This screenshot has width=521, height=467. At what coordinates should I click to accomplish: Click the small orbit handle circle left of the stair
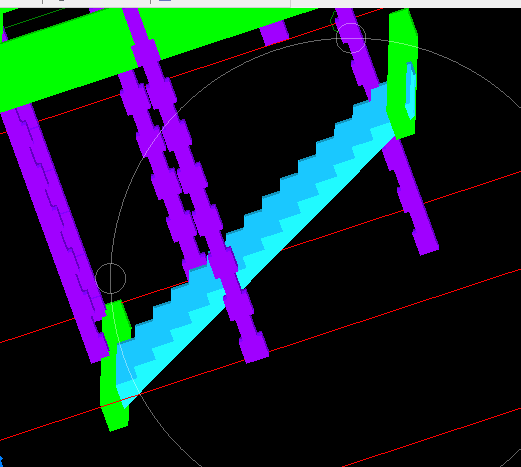click(111, 278)
